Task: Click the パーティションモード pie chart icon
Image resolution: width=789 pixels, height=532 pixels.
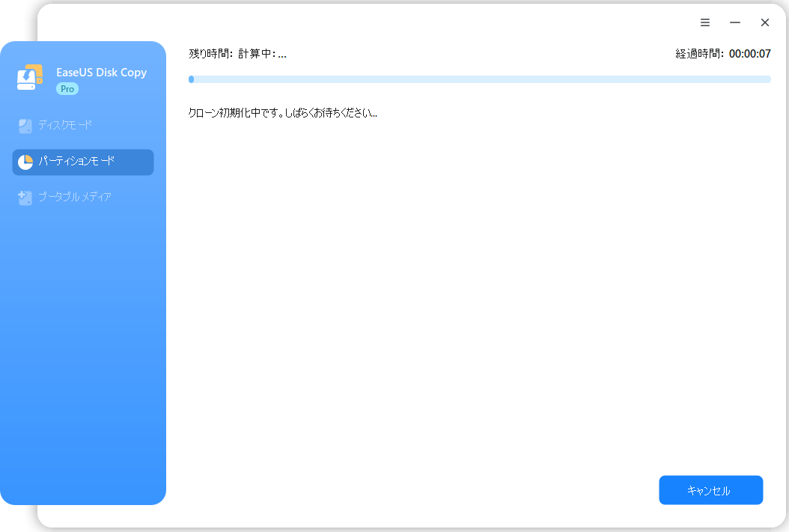Action: (25, 162)
